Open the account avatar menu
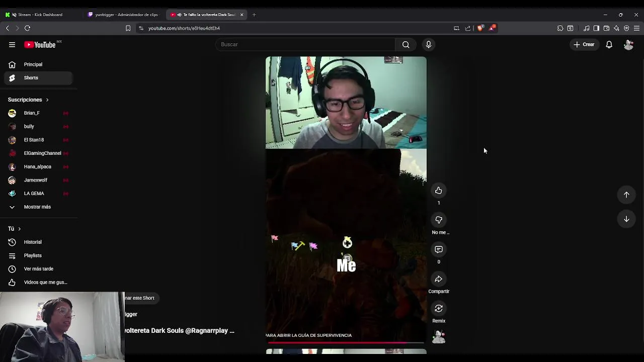The width and height of the screenshot is (644, 362). coord(628,45)
